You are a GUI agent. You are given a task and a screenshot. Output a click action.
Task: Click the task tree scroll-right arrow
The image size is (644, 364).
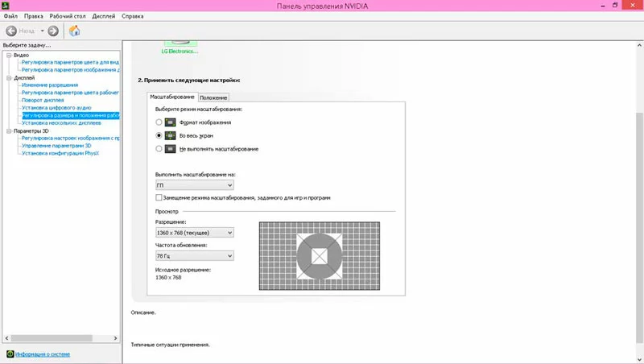(115, 338)
